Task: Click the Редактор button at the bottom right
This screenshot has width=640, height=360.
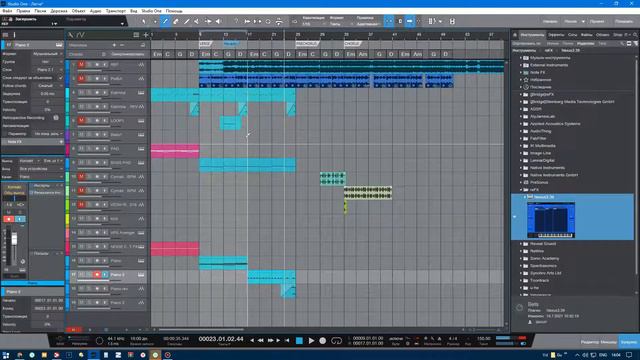Action: 589,342
